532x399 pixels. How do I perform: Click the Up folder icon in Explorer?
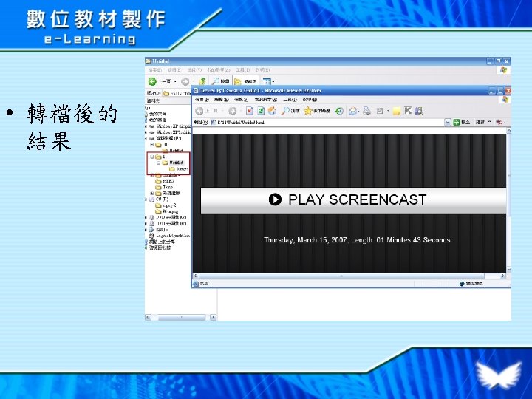coord(202,81)
